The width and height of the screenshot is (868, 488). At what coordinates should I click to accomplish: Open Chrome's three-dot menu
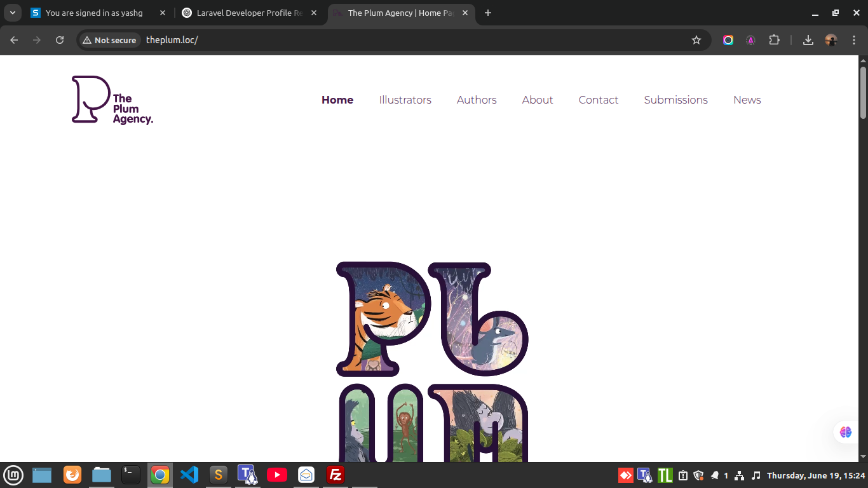pyautogui.click(x=854, y=40)
